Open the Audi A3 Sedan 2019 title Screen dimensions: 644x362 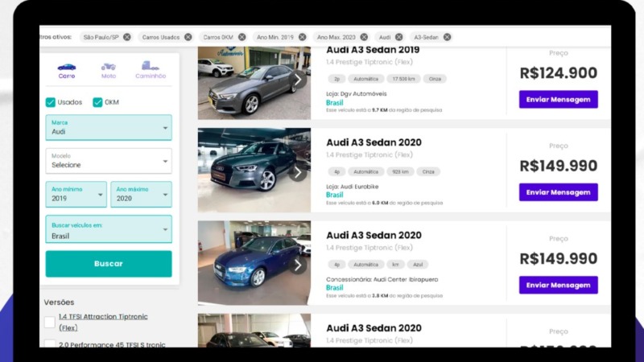373,50
